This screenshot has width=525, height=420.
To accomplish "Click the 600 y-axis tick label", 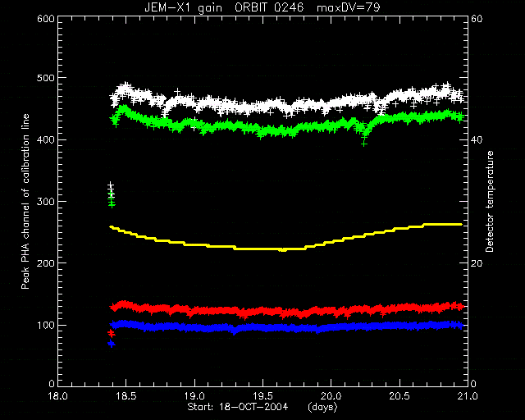I will [46, 19].
